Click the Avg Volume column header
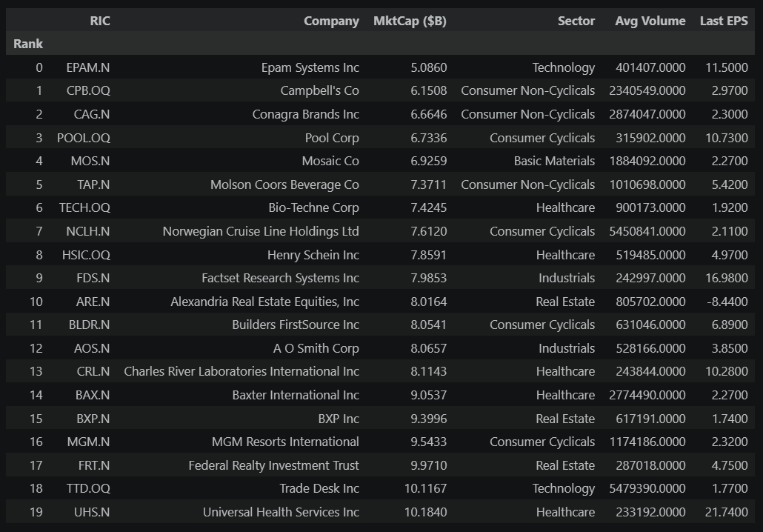The height and width of the screenshot is (532, 763). click(650, 21)
